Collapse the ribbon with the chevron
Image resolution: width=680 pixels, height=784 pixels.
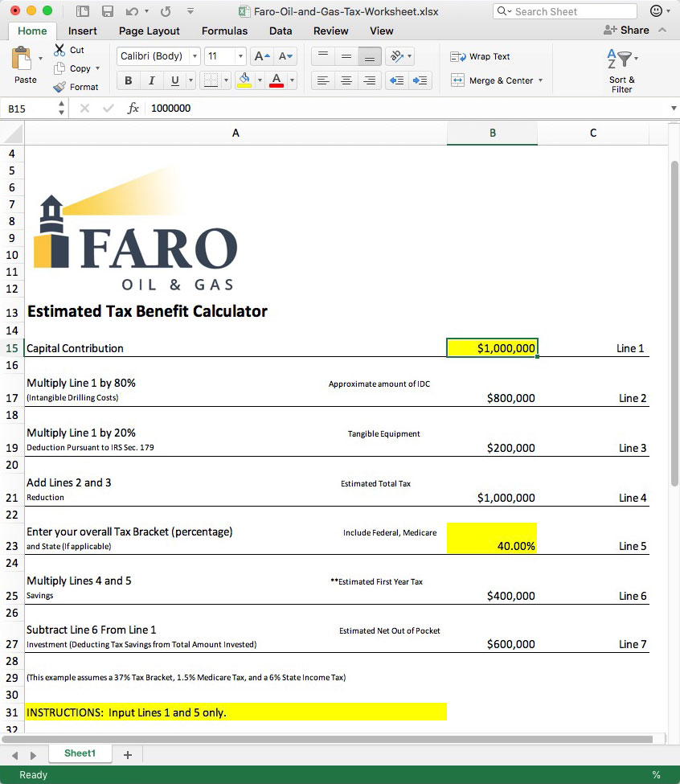[662, 30]
